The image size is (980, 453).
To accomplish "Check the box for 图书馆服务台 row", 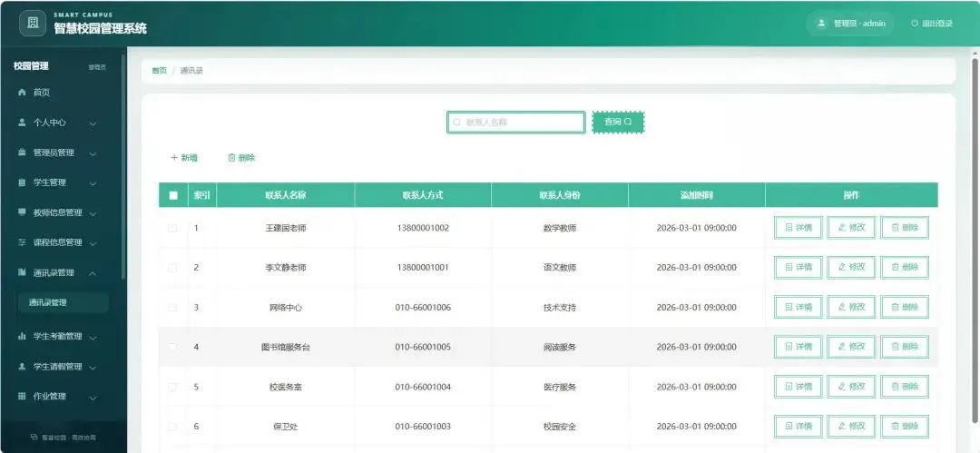I will coord(172,347).
